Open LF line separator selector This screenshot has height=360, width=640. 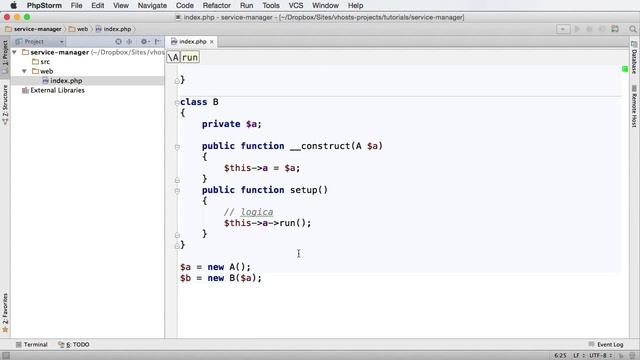(579, 356)
